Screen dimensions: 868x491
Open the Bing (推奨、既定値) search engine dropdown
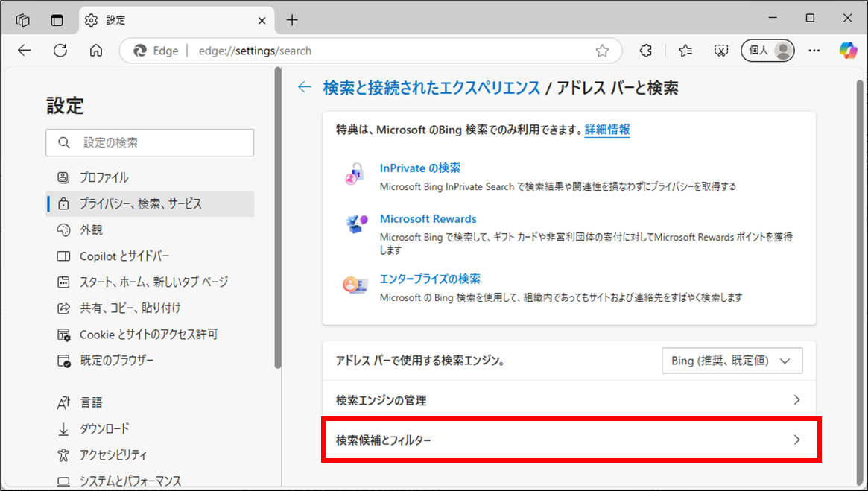click(732, 361)
